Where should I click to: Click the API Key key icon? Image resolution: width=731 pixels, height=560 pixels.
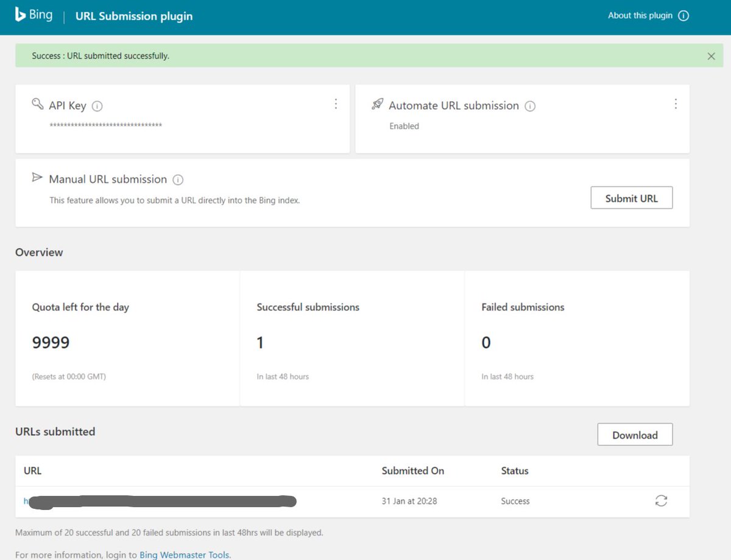click(x=38, y=104)
